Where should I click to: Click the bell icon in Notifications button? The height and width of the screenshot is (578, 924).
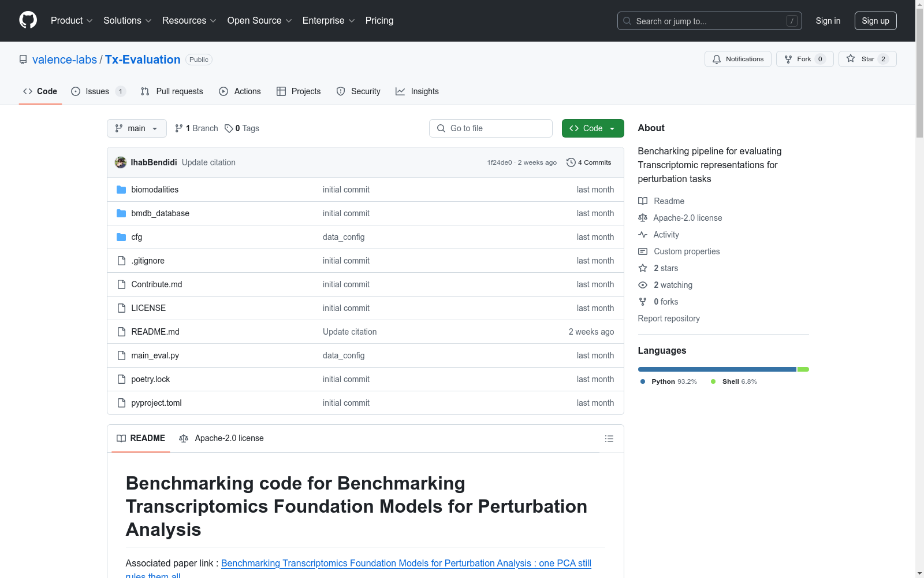(717, 59)
